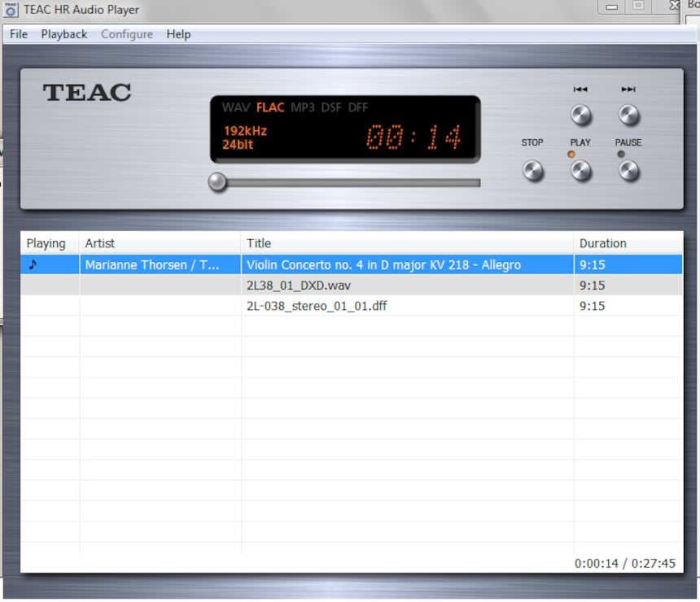
Task: Click the STOP knob
Action: pyautogui.click(x=532, y=172)
